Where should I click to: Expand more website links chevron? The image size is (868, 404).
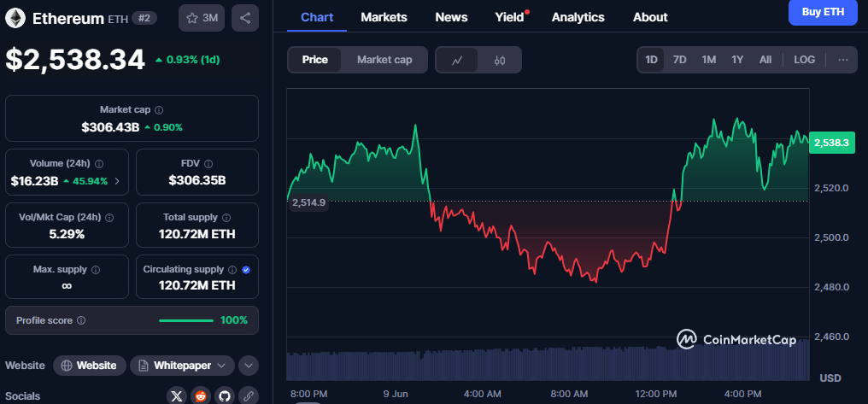(x=249, y=366)
